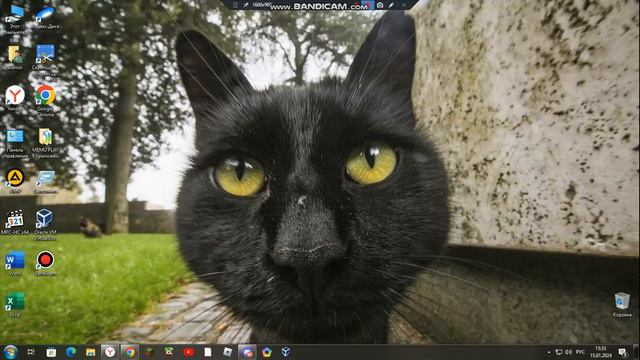Open network status in system tray
640x360 pixels.
(x=559, y=352)
